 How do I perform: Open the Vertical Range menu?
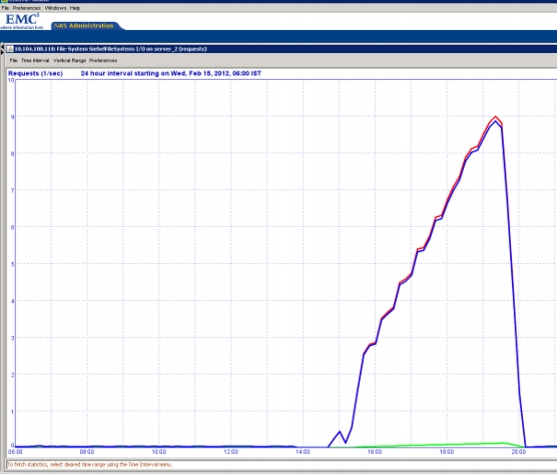coord(69,60)
